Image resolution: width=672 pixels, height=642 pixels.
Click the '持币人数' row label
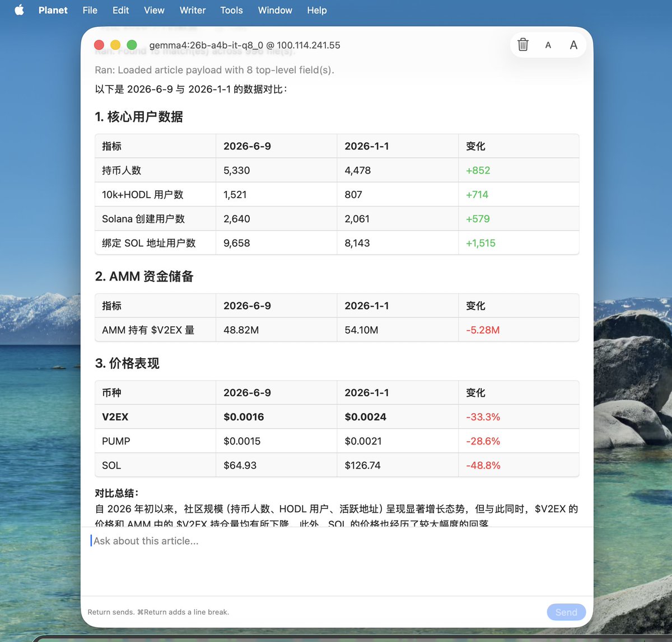122,170
